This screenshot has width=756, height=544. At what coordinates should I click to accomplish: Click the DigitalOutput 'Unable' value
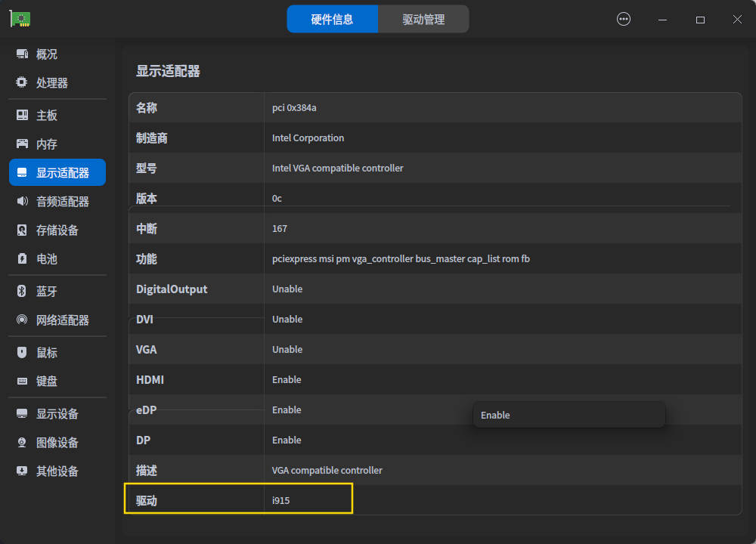click(x=287, y=289)
